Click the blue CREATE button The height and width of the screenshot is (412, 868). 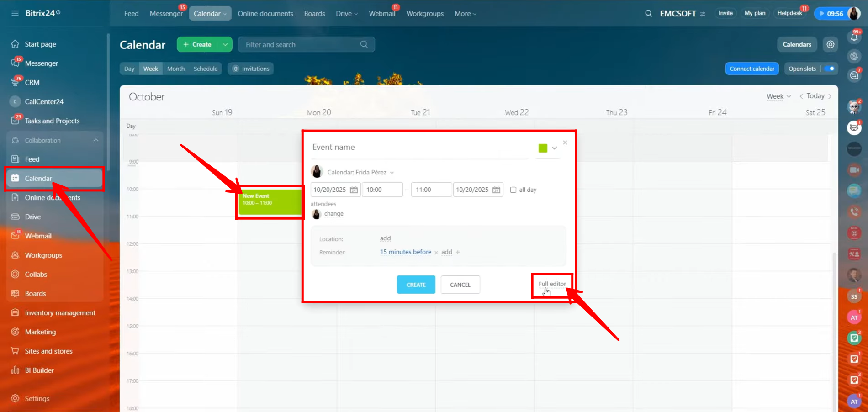click(416, 285)
